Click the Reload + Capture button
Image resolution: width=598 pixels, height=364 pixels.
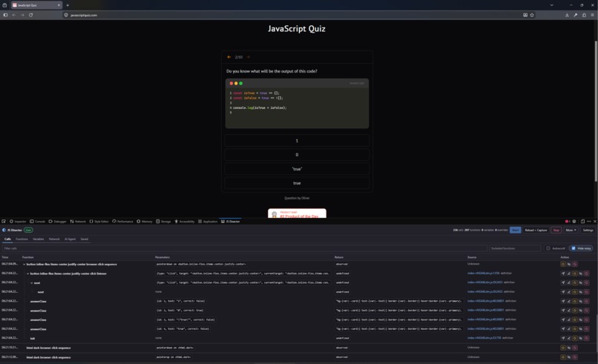536,231
